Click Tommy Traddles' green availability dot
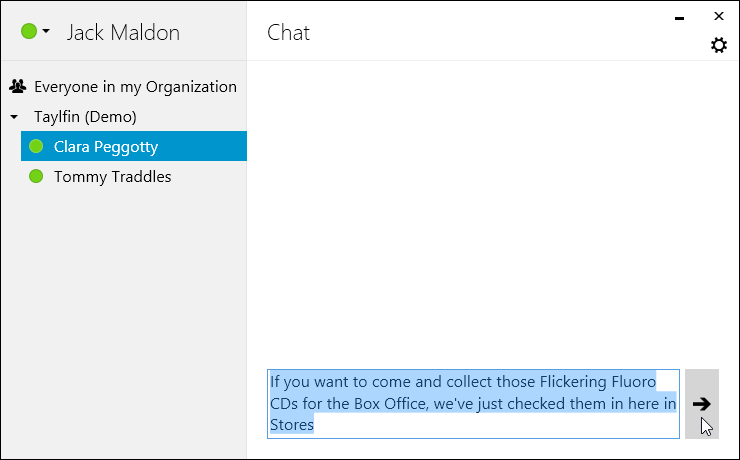This screenshot has height=460, width=740. (36, 176)
